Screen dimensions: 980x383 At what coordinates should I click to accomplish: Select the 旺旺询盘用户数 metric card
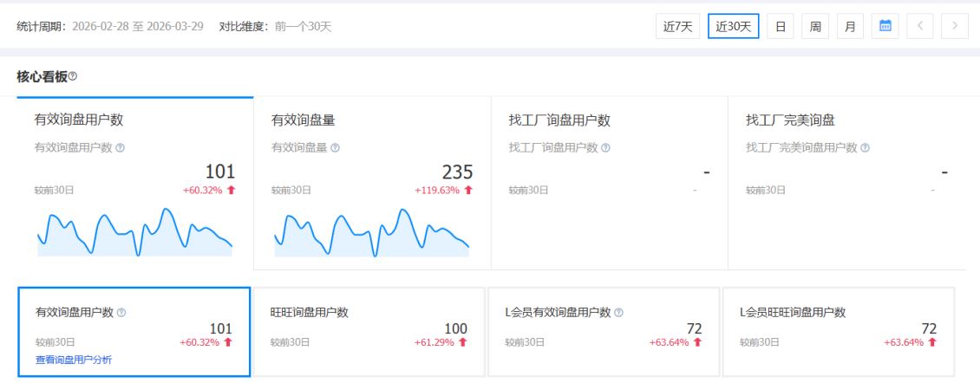[369, 332]
